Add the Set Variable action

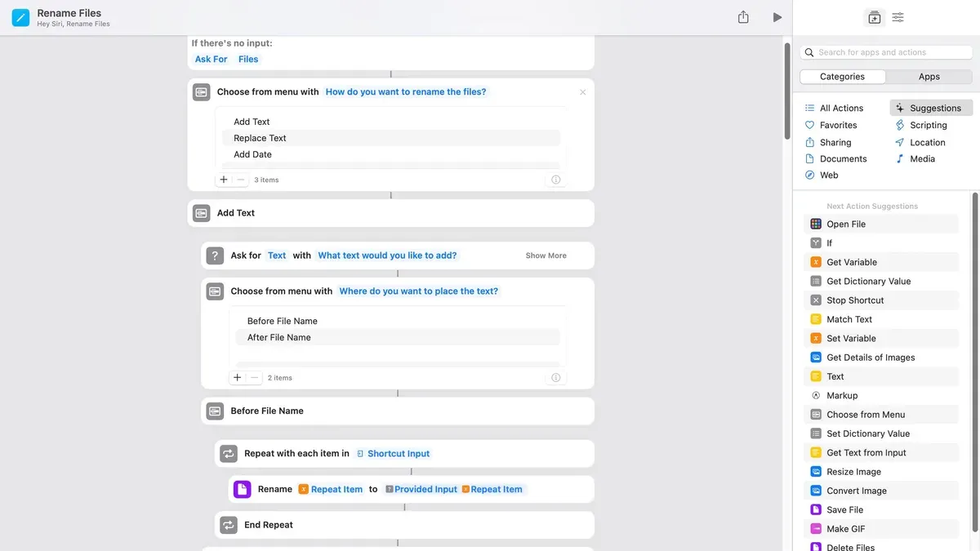tap(881, 338)
